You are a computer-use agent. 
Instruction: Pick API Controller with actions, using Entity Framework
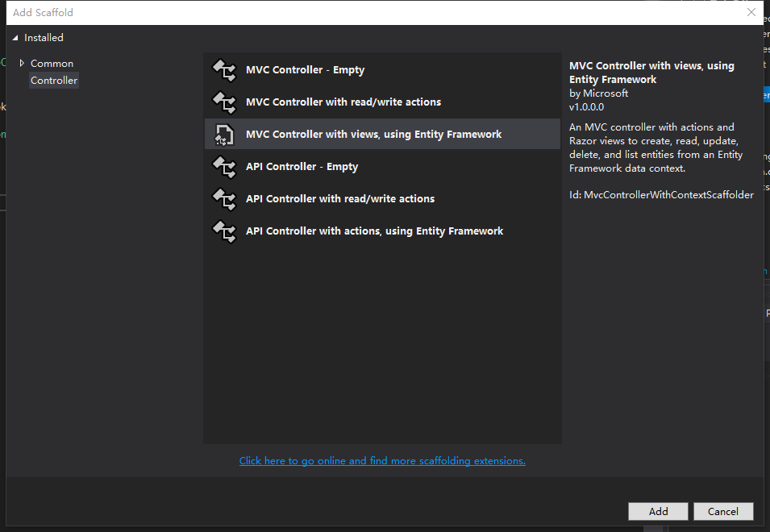pyautogui.click(x=374, y=231)
